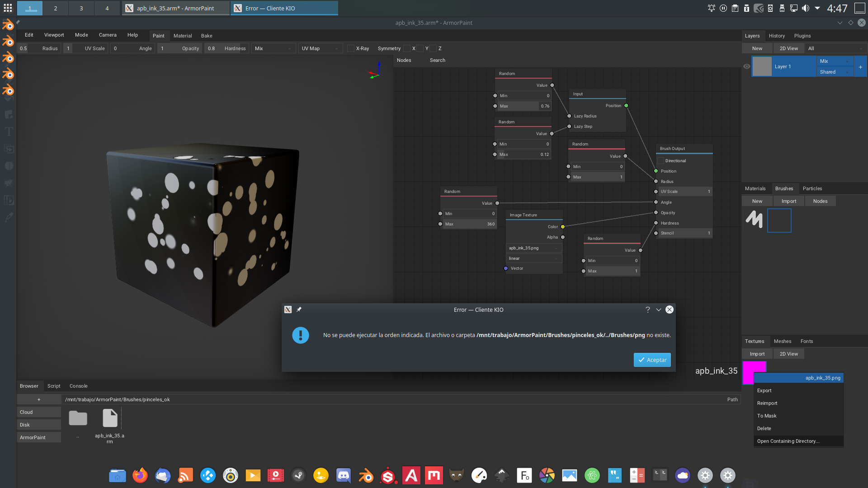
Task: Click the help question mark in Error dialog
Action: [x=647, y=310]
